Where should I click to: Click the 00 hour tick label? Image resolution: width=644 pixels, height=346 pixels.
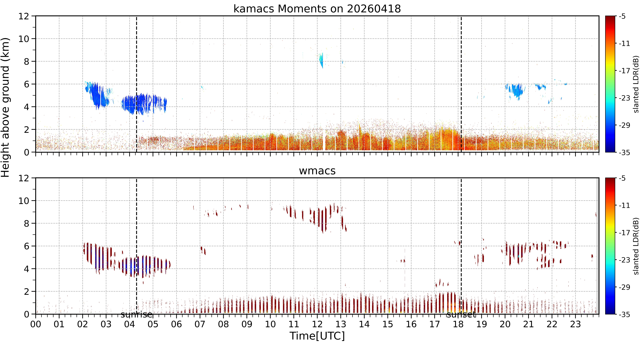coord(36,324)
